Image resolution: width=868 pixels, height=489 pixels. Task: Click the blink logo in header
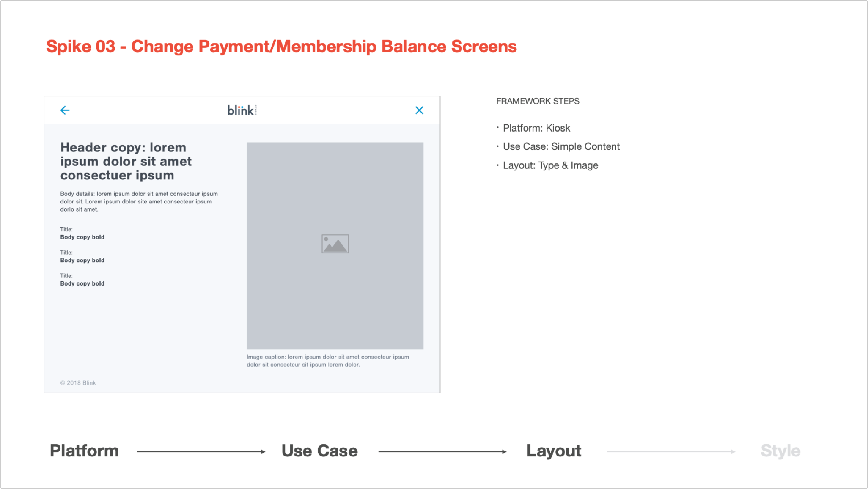(x=242, y=110)
